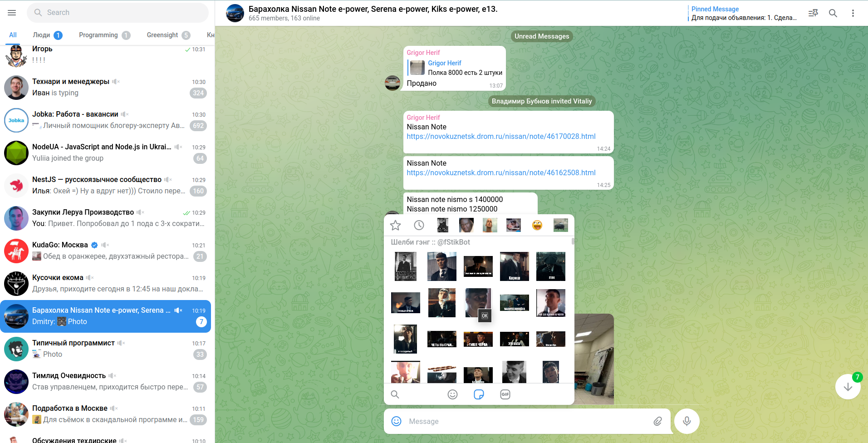Switch the picker to the emoji tab

click(x=452, y=394)
